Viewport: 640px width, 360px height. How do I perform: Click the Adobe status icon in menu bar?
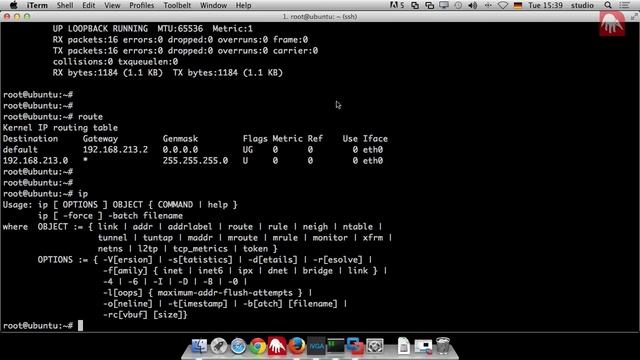point(396,5)
